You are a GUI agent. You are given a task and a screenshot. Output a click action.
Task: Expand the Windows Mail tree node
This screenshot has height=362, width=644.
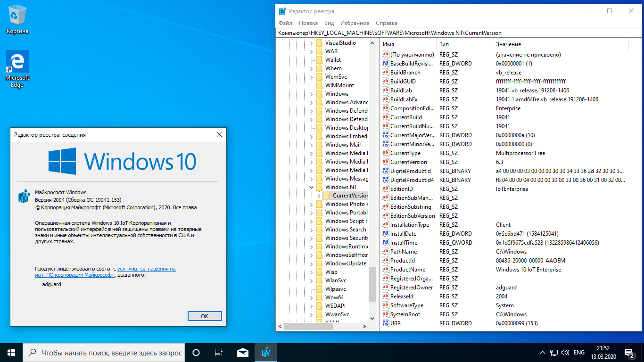(311, 145)
